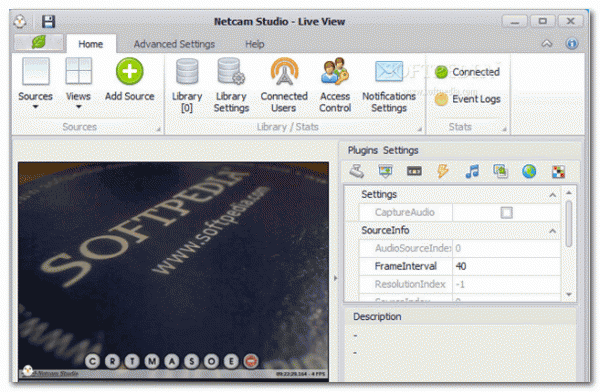Screen dimensions: 600x392
Task: Click the FrameInterval value field
Action: click(x=506, y=266)
